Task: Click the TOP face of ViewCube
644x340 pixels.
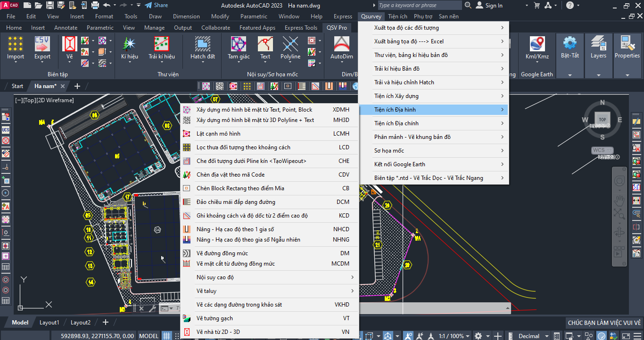Action: pyautogui.click(x=602, y=119)
